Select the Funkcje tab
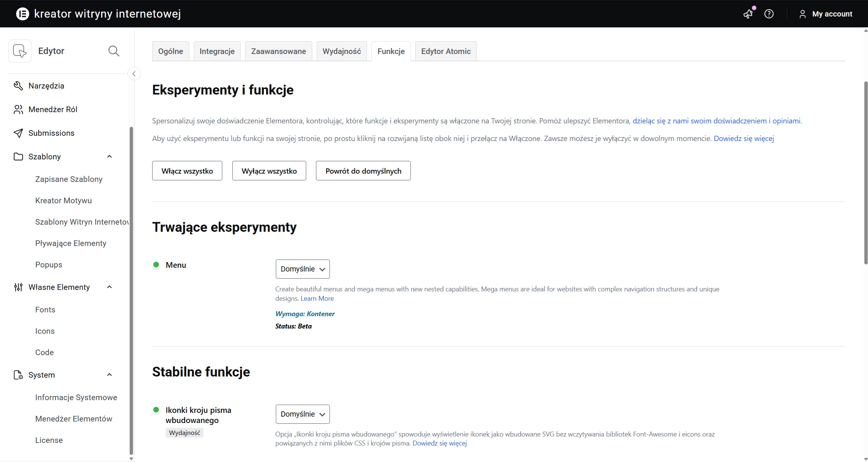This screenshot has height=462, width=868. click(391, 51)
